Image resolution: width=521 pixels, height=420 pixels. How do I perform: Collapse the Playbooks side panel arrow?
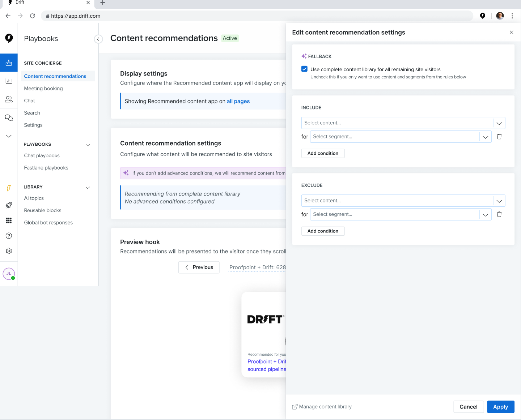(98, 39)
